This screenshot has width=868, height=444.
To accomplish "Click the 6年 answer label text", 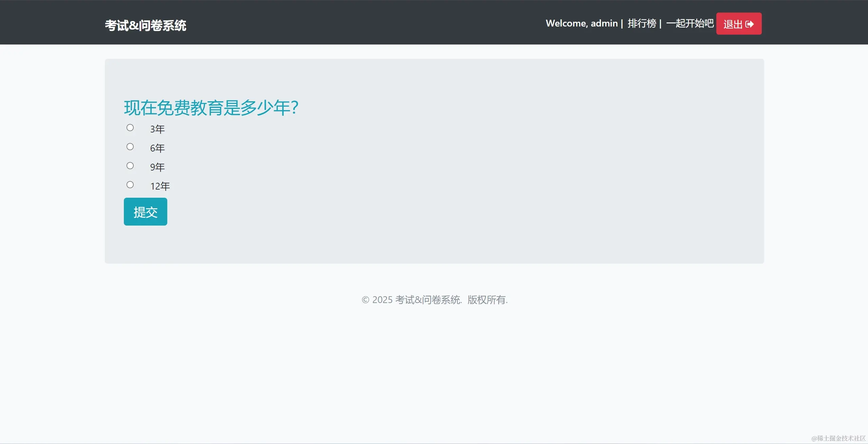I will 157,148.
